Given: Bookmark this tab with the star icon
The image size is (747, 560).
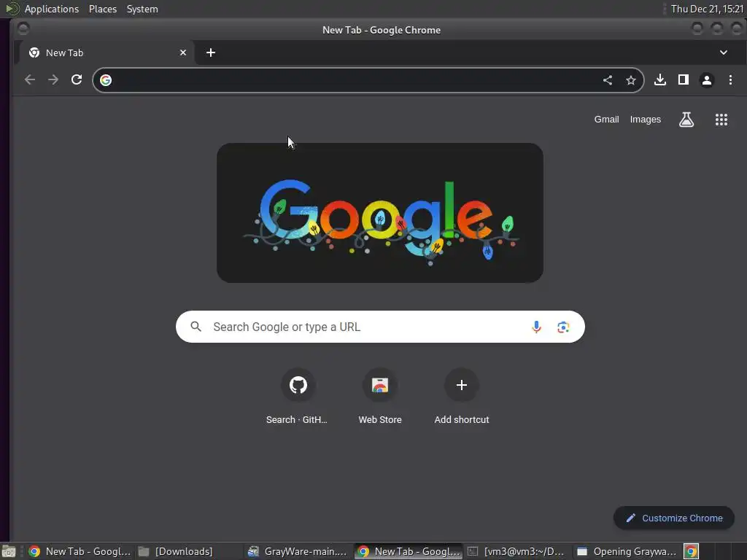Looking at the screenshot, I should [x=631, y=80].
